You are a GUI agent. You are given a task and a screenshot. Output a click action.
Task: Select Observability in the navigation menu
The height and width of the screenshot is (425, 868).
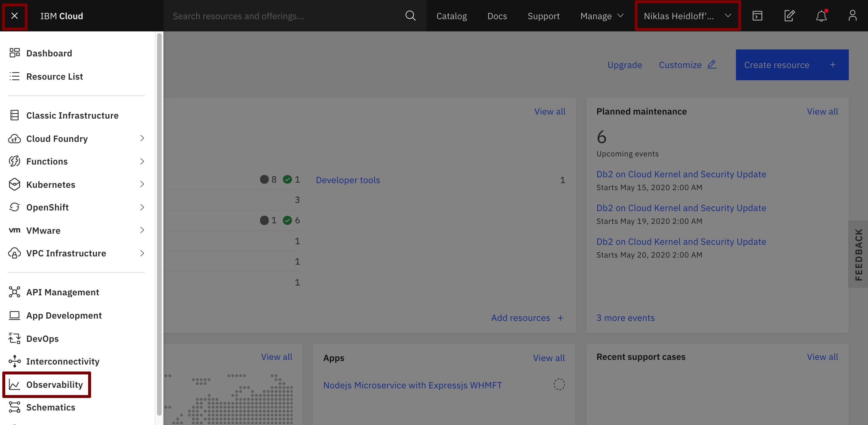coord(55,385)
